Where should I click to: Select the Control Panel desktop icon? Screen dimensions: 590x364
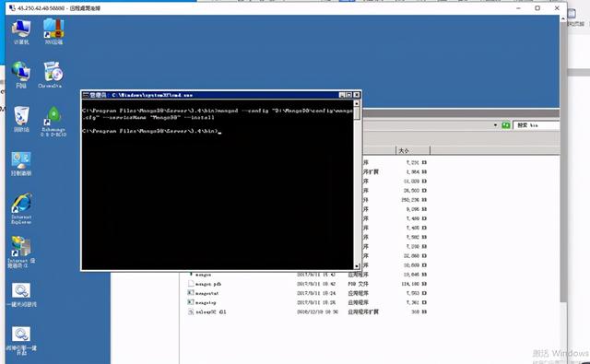[x=21, y=164]
